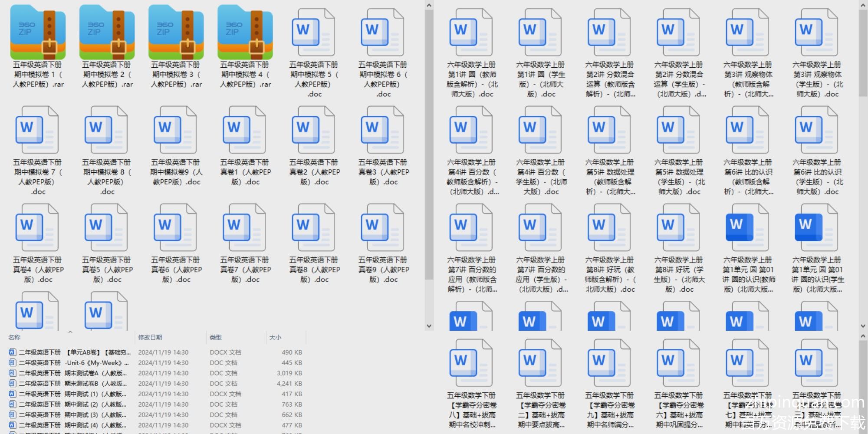Select list row 二年级英语下册 期中测试 (3)
The image size is (868, 434).
point(155,414)
